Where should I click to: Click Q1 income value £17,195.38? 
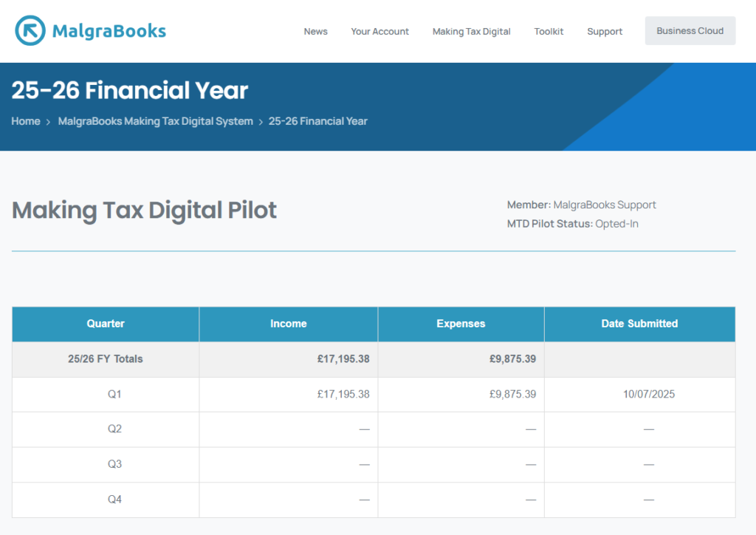(343, 394)
